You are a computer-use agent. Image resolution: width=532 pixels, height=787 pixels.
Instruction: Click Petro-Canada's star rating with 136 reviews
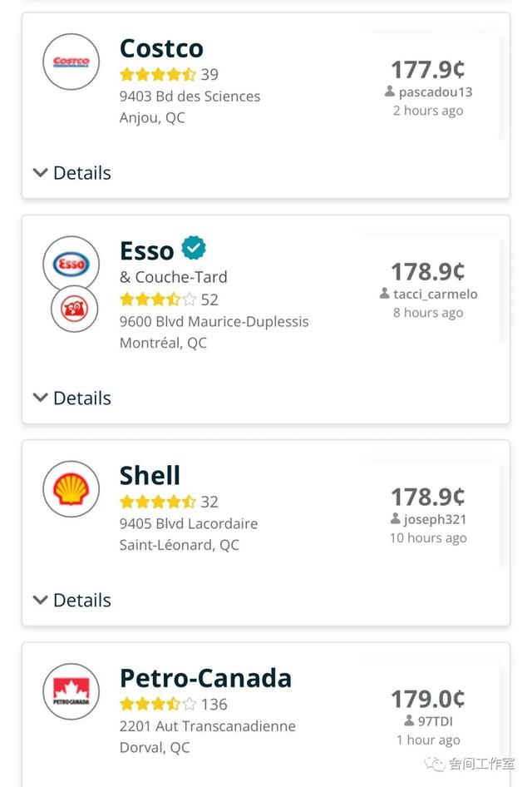tap(158, 704)
